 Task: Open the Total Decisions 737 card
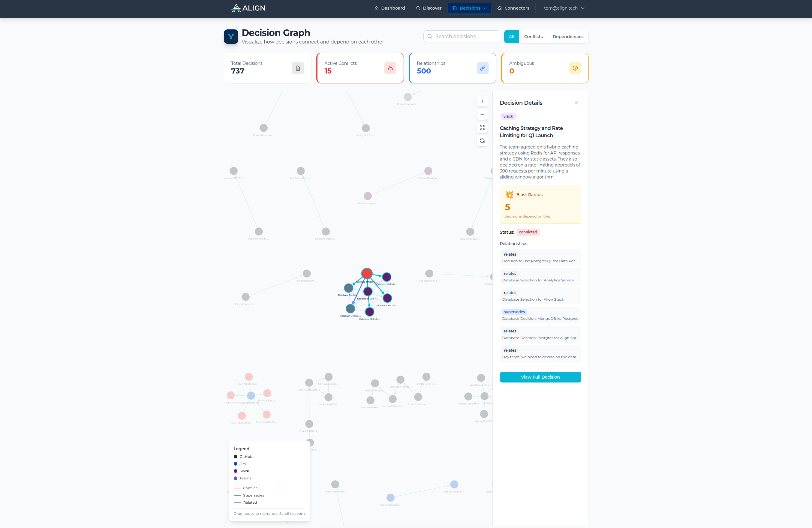pyautogui.click(x=267, y=68)
